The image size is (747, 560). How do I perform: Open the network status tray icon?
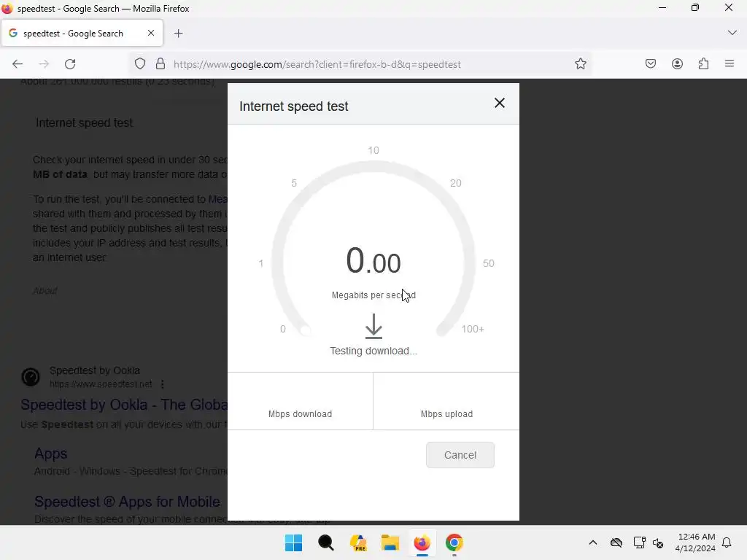tap(639, 542)
